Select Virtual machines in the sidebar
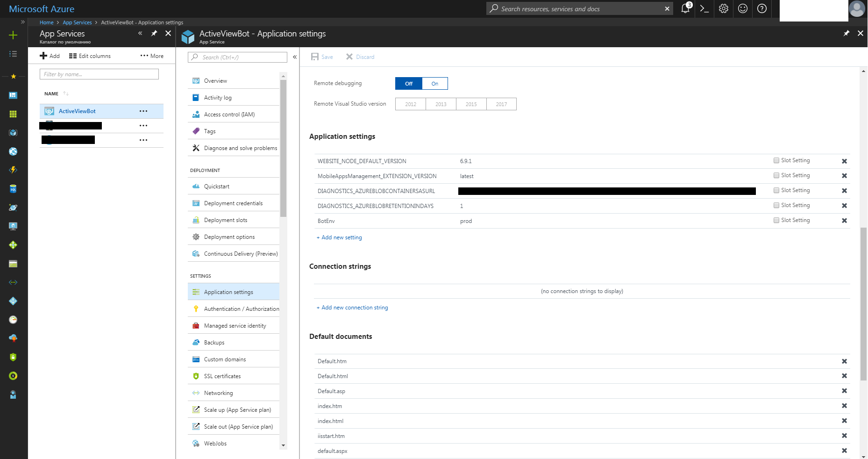The height and width of the screenshot is (459, 868). click(13, 226)
